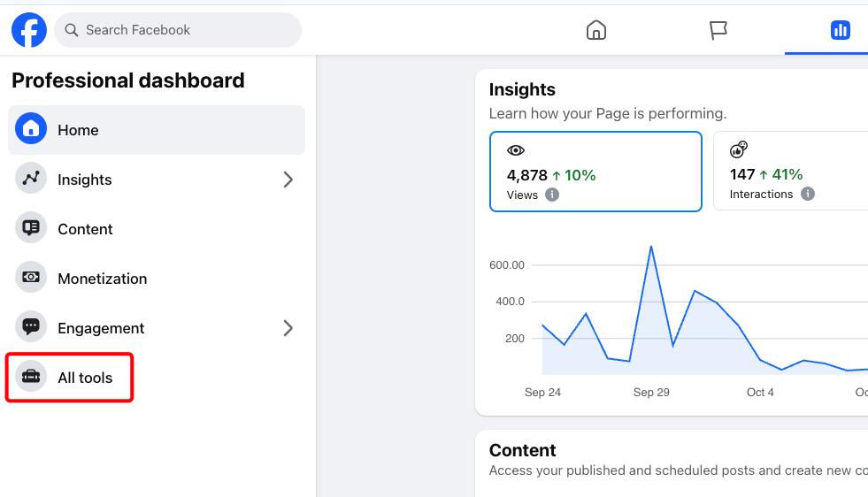The width and height of the screenshot is (868, 497).
Task: Click the Views info icon
Action: pyautogui.click(x=552, y=195)
